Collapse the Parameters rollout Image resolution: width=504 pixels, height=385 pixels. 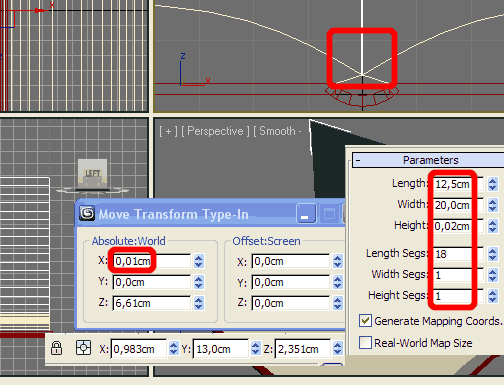click(358, 160)
